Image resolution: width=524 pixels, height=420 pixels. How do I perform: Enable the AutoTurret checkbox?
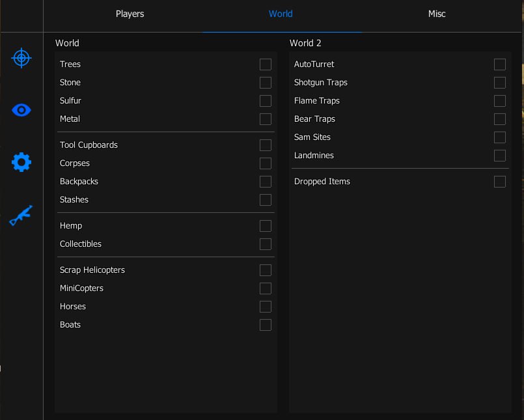pyautogui.click(x=500, y=64)
